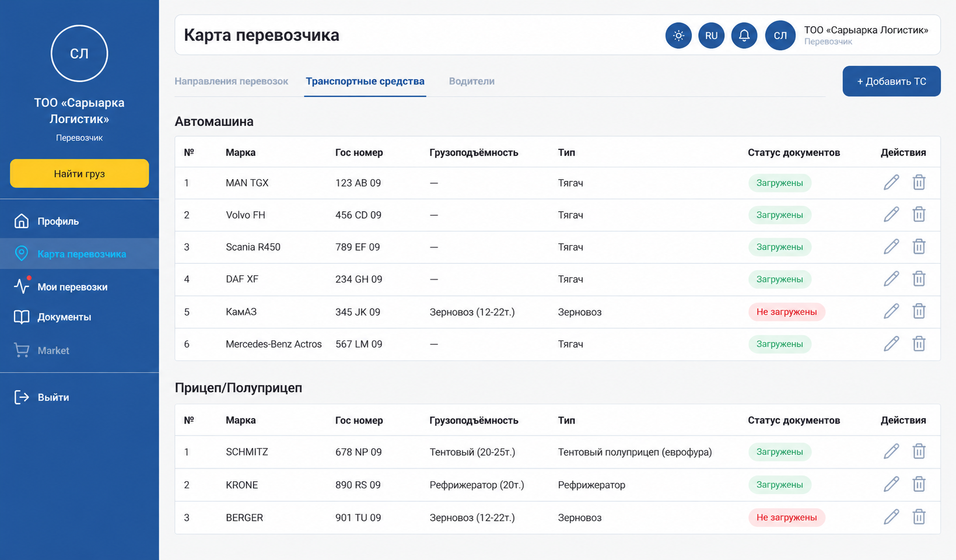Switch to the Водители tab
Viewport: 956px width, 560px height.
[x=472, y=81]
